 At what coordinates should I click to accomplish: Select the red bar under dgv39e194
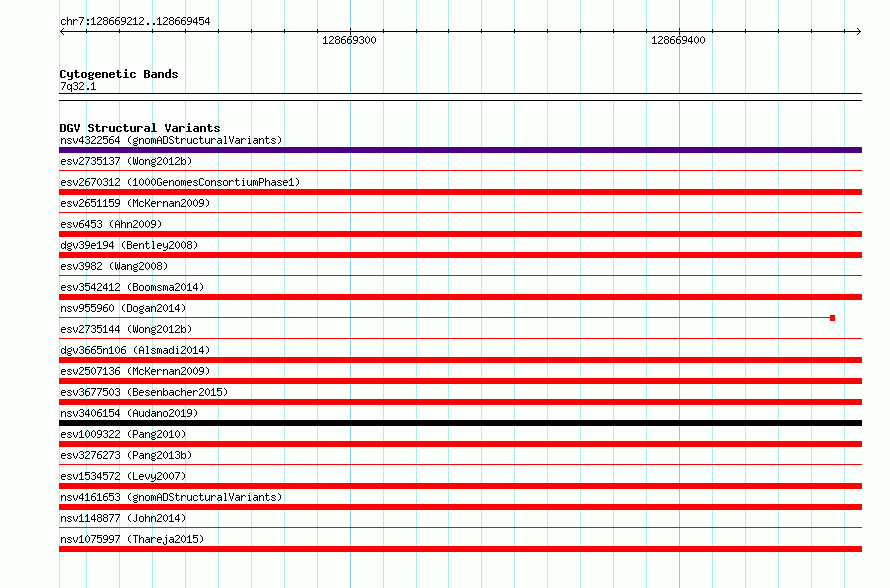click(x=460, y=255)
